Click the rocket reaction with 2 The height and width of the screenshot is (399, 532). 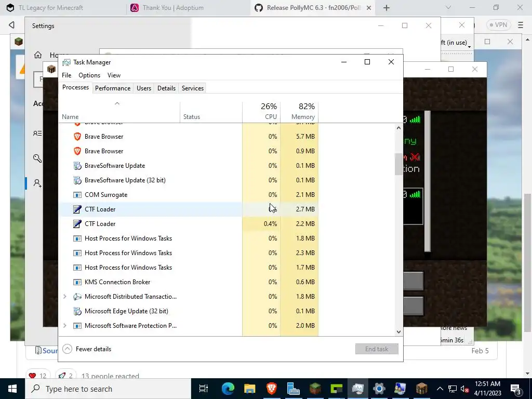[x=66, y=376]
